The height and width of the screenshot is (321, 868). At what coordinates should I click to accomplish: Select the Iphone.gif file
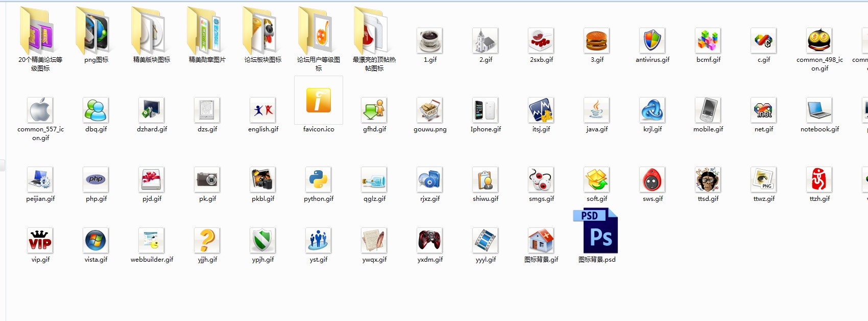pyautogui.click(x=486, y=110)
